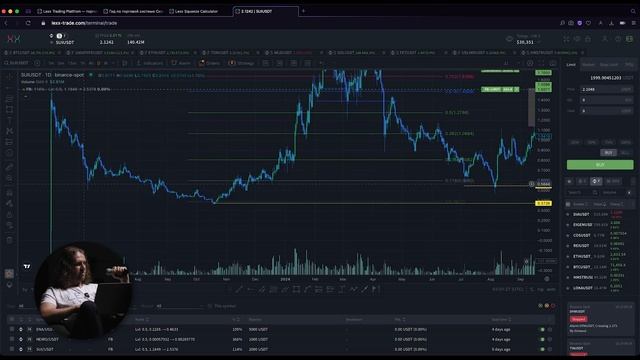Screen dimensions: 640x360
Task: Reload the page with browser refresh button
Action: [28, 23]
